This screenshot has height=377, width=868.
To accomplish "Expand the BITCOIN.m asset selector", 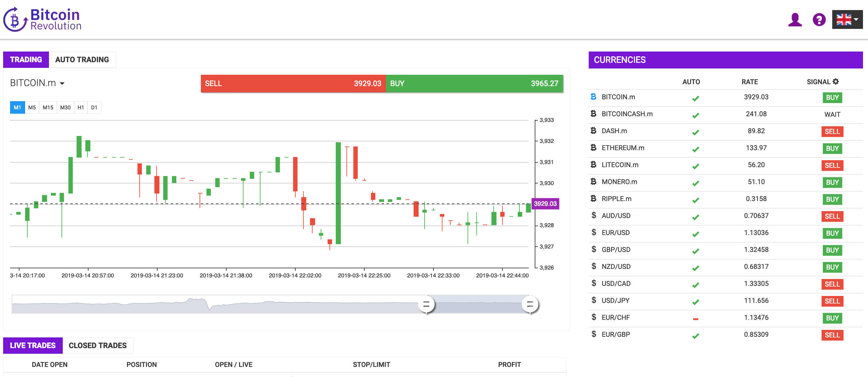I will pos(37,83).
